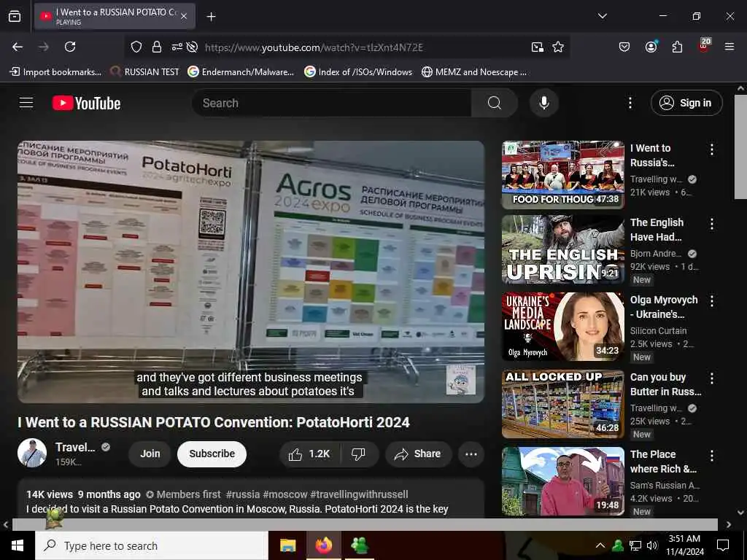747x560 pixels.
Task: Open a new tab with plus button
Action: pos(211,17)
